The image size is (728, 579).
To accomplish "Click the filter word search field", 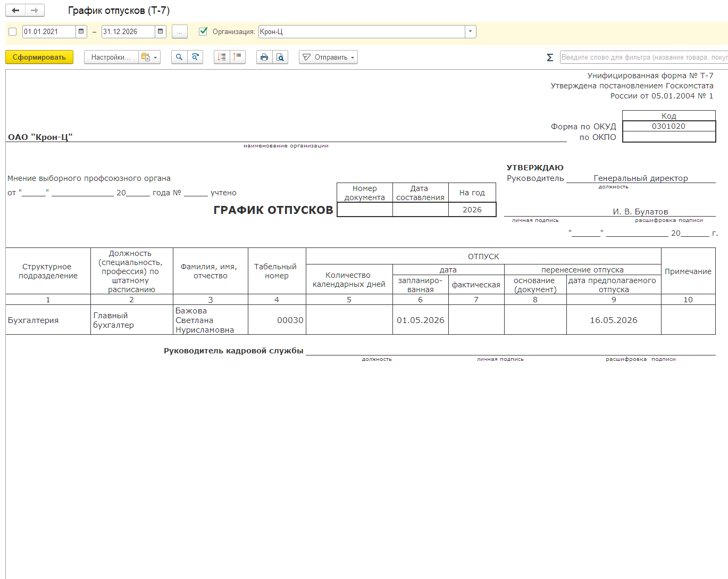I will [643, 57].
